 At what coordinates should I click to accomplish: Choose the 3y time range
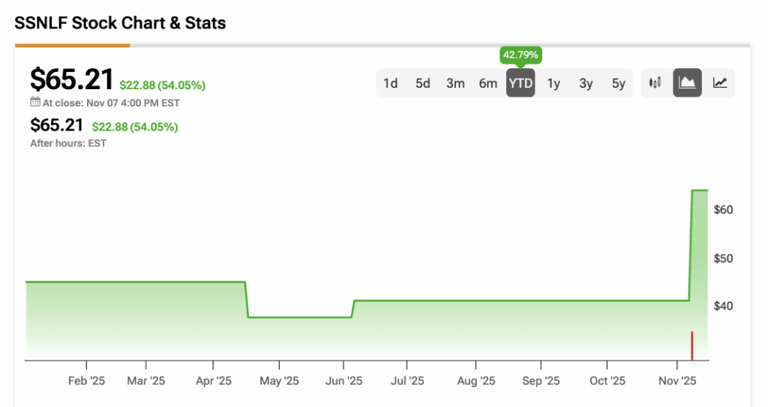coord(586,83)
